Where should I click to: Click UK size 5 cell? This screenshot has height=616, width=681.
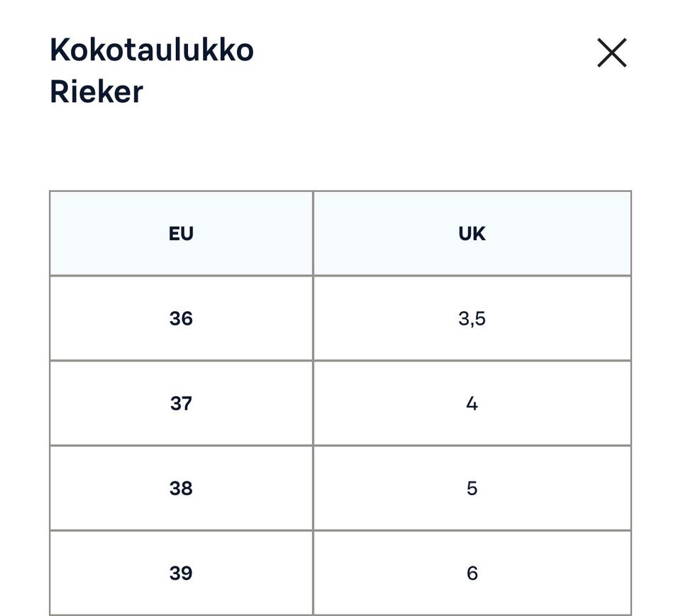(472, 488)
